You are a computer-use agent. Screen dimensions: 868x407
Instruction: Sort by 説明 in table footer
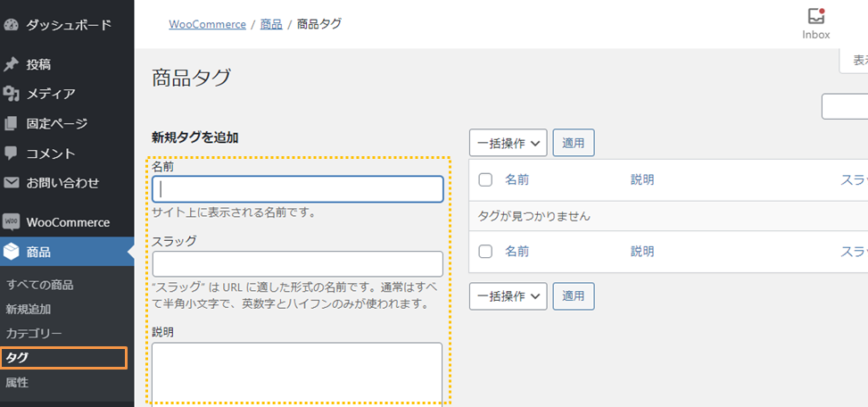pyautogui.click(x=642, y=252)
